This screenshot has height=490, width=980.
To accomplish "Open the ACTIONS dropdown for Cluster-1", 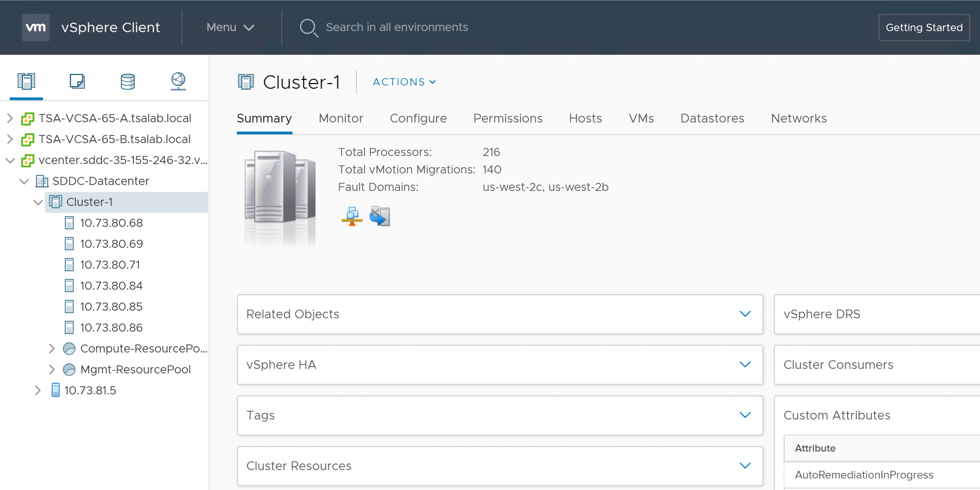I will click(x=404, y=82).
